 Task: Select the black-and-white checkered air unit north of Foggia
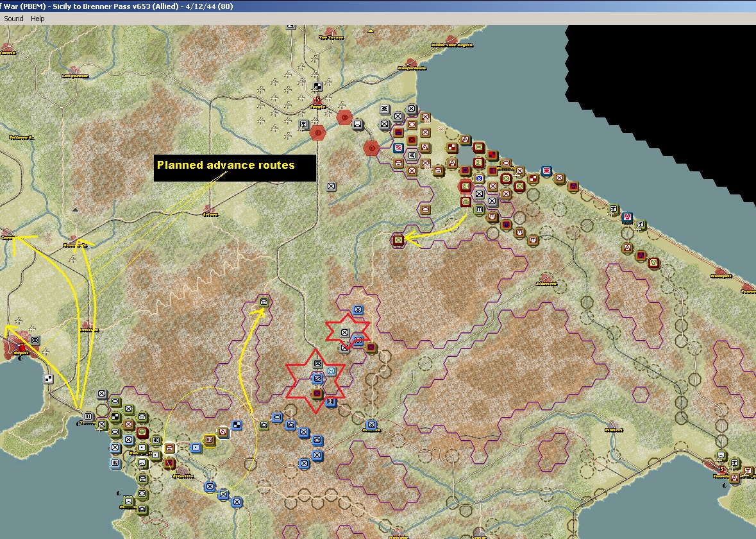318,87
